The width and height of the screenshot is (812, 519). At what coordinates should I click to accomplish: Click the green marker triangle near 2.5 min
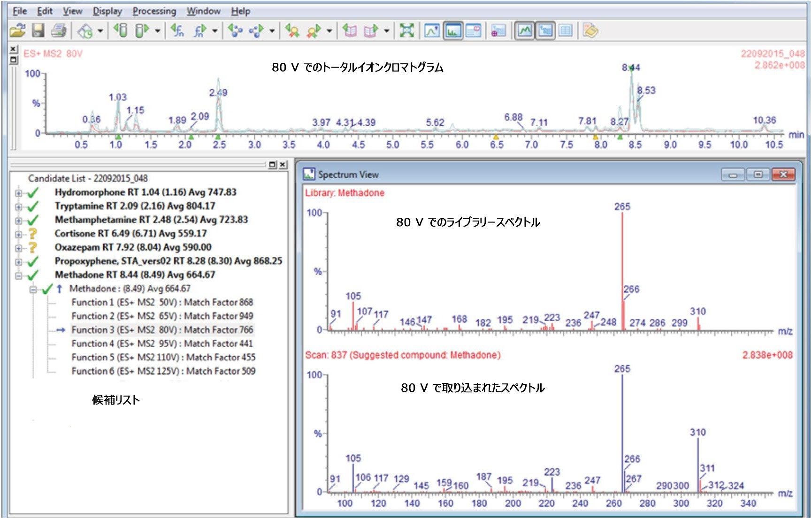click(x=218, y=137)
